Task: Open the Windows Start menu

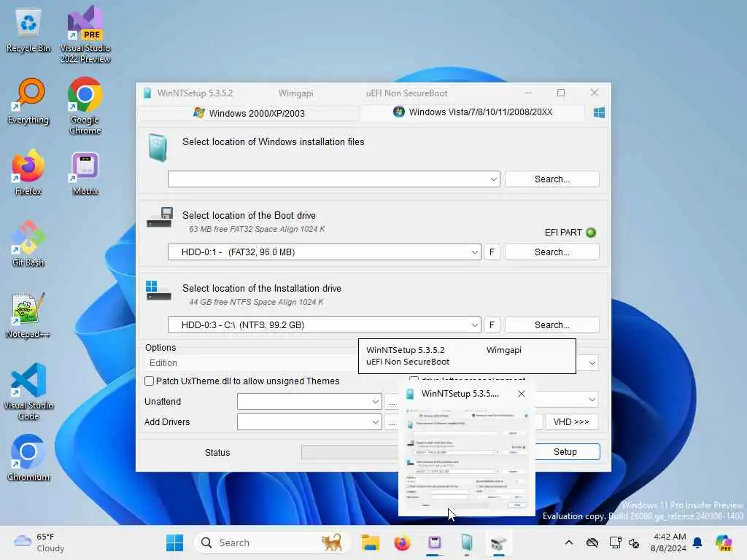Action: click(174, 542)
